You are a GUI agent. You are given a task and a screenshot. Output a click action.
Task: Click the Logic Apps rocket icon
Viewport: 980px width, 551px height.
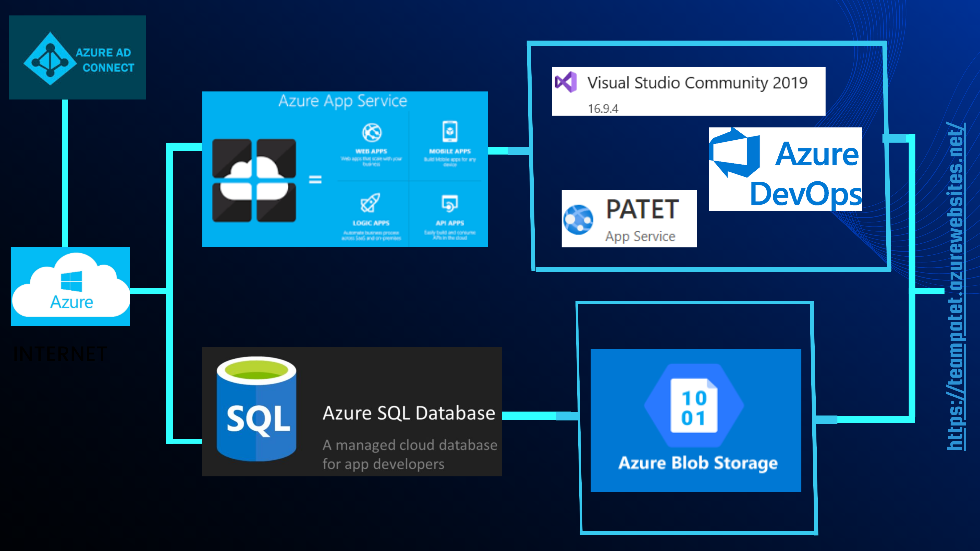(370, 203)
